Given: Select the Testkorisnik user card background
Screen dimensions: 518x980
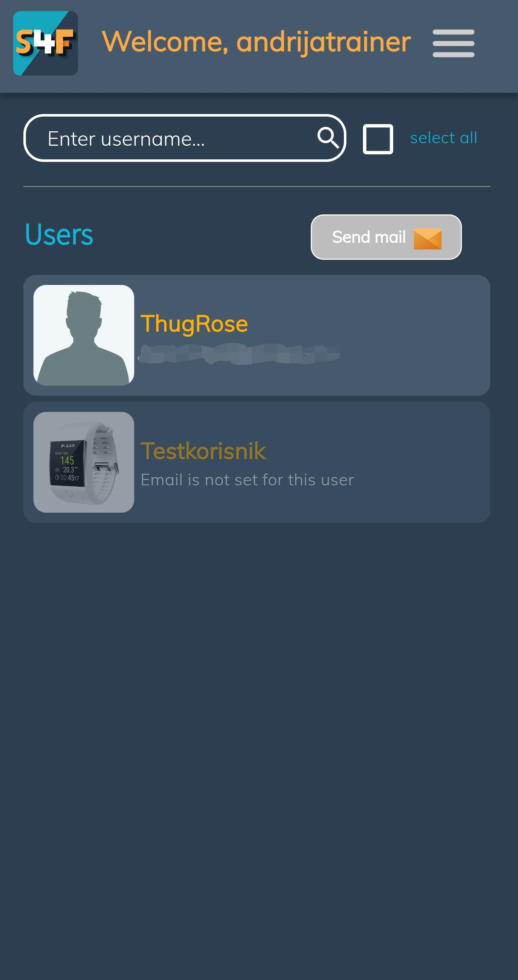Looking at the screenshot, I should 257,462.
